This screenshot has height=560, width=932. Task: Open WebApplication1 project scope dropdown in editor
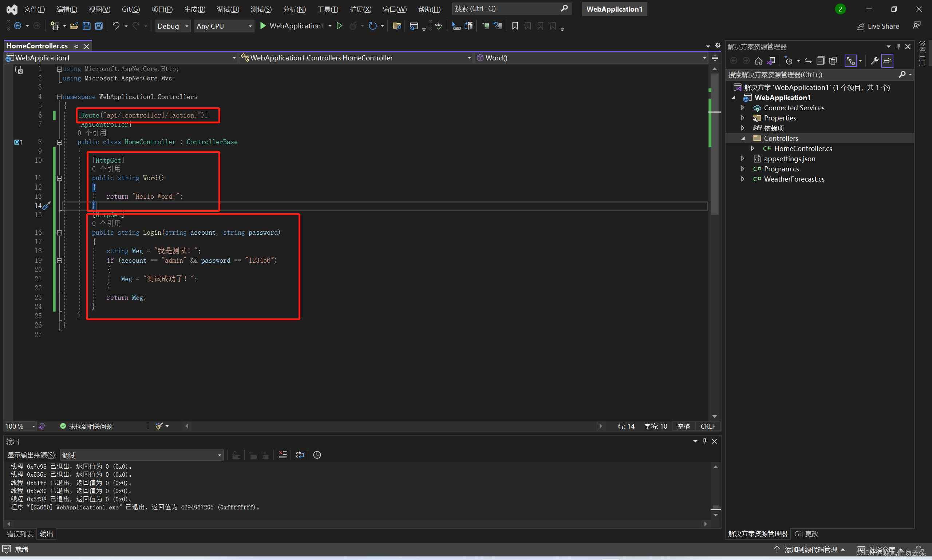(121, 58)
